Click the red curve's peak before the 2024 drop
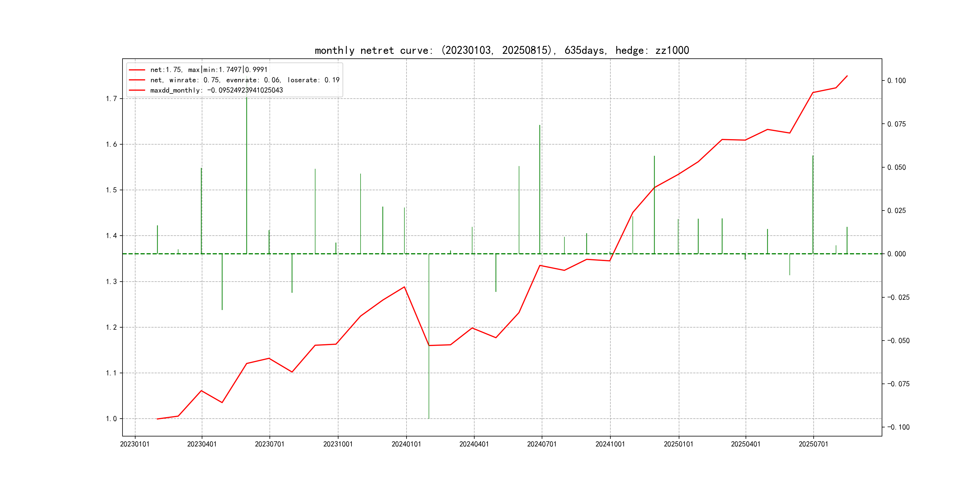This screenshot has width=980, height=490. click(x=404, y=287)
